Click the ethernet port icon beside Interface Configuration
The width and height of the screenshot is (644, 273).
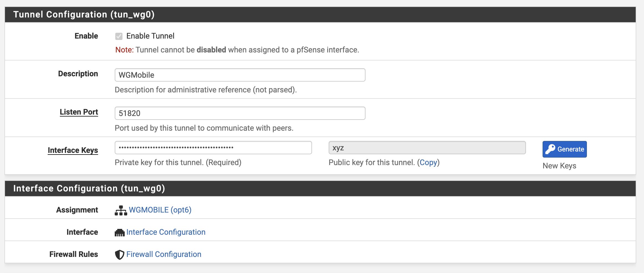(x=120, y=232)
